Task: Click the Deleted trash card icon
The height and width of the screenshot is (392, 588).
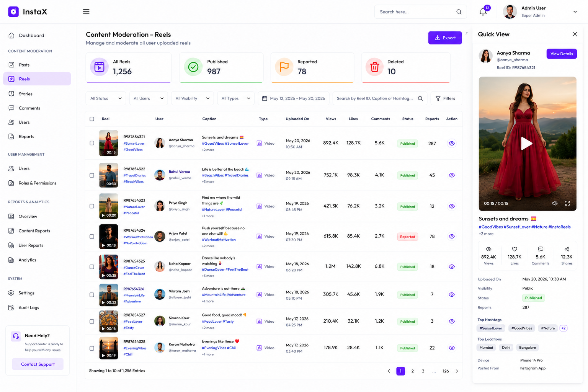Action: pos(375,67)
